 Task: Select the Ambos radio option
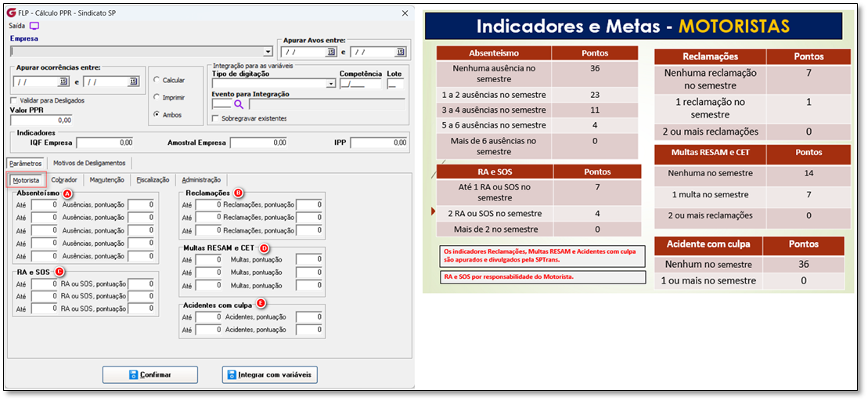click(157, 114)
